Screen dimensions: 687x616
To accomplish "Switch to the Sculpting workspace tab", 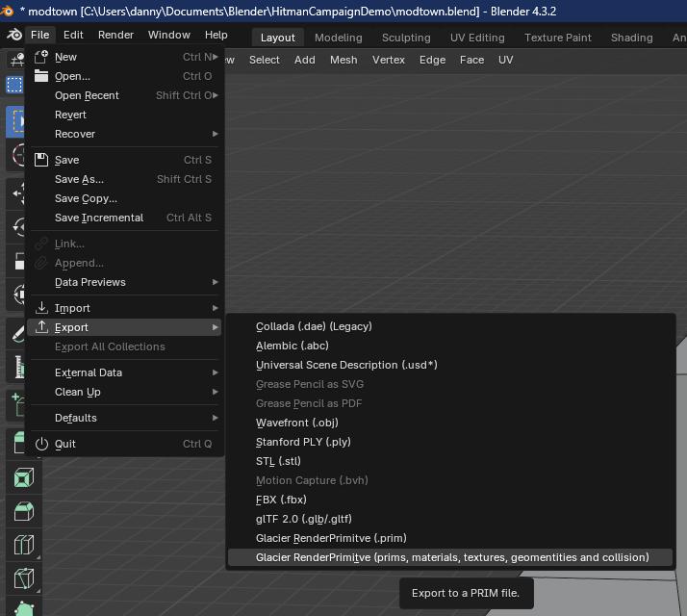I will click(x=406, y=38).
